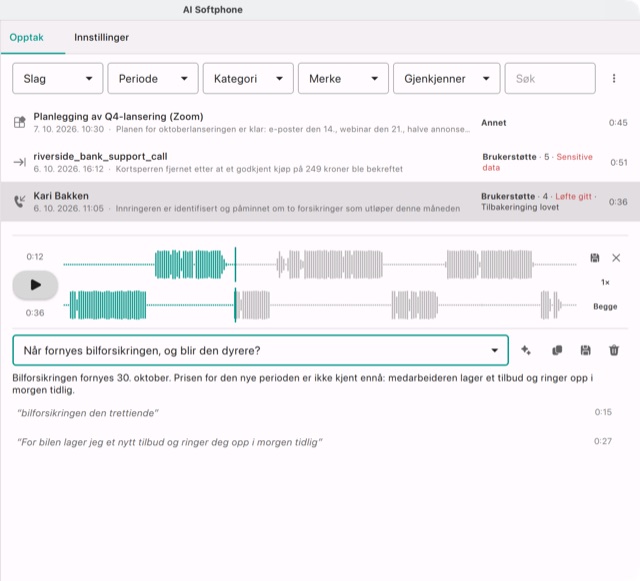
Task: Click the answer text about Bilforsikringen fornyes
Action: coord(302,384)
